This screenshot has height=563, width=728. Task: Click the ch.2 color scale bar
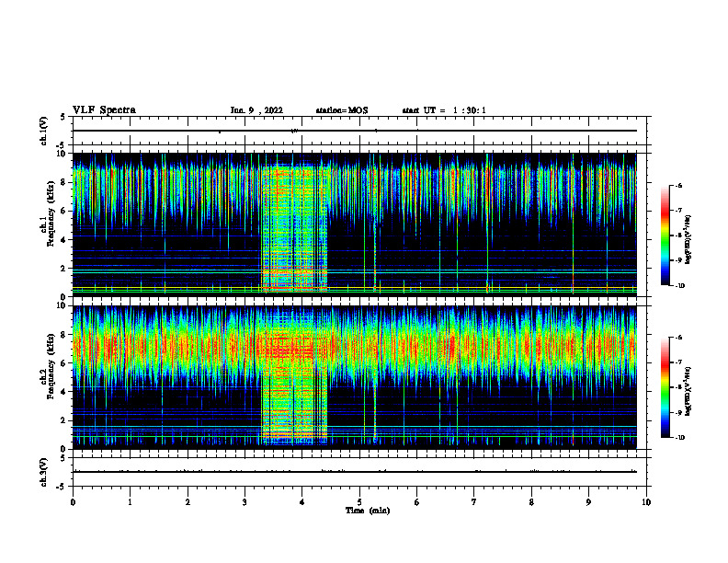[x=665, y=387]
